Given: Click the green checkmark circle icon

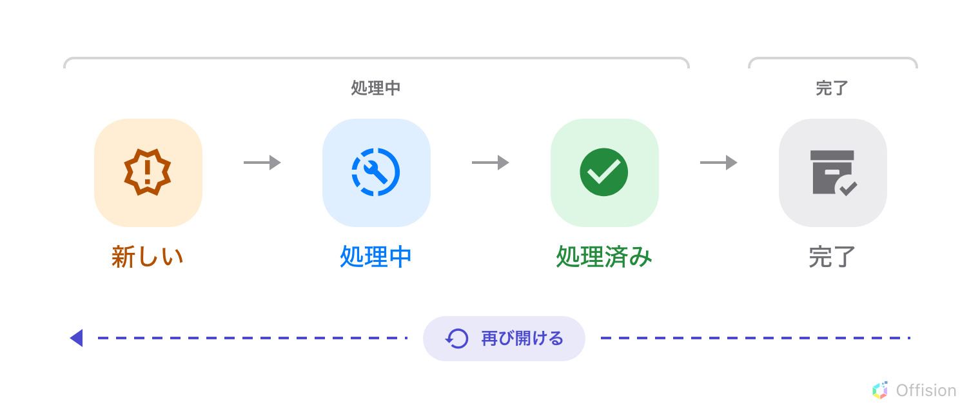Looking at the screenshot, I should coord(604,172).
